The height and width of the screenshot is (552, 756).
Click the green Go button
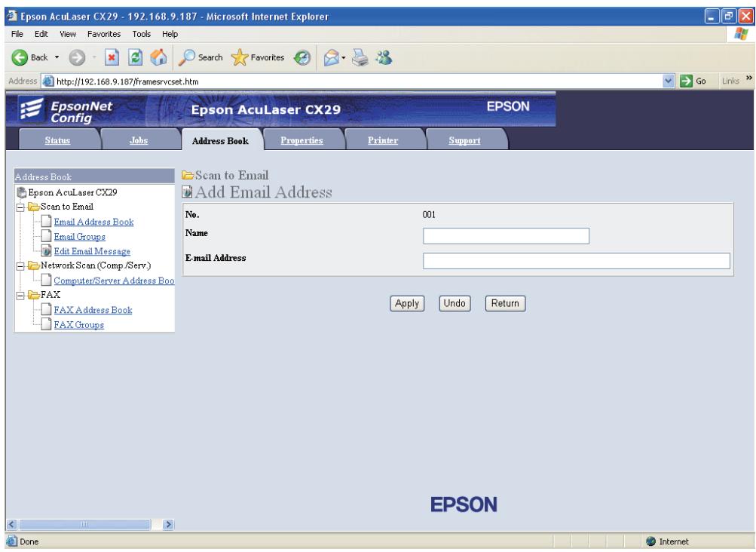[693, 81]
